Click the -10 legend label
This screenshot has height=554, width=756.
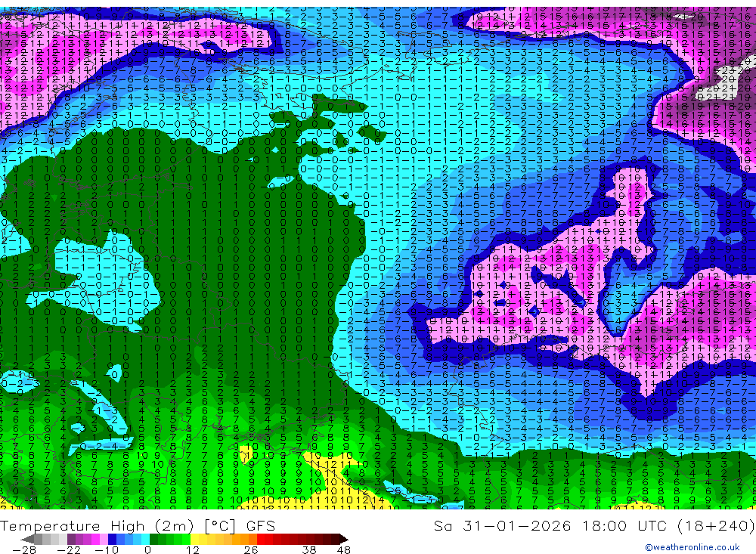106,550
